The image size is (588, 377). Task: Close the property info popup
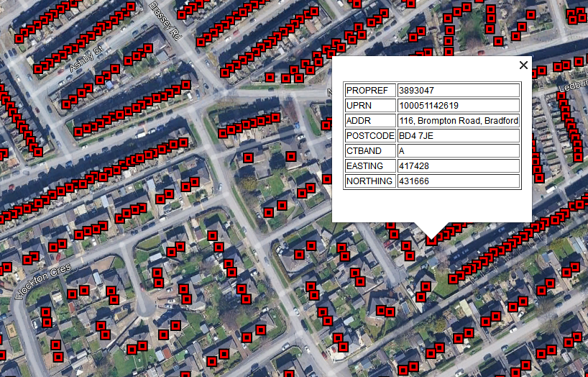(523, 65)
